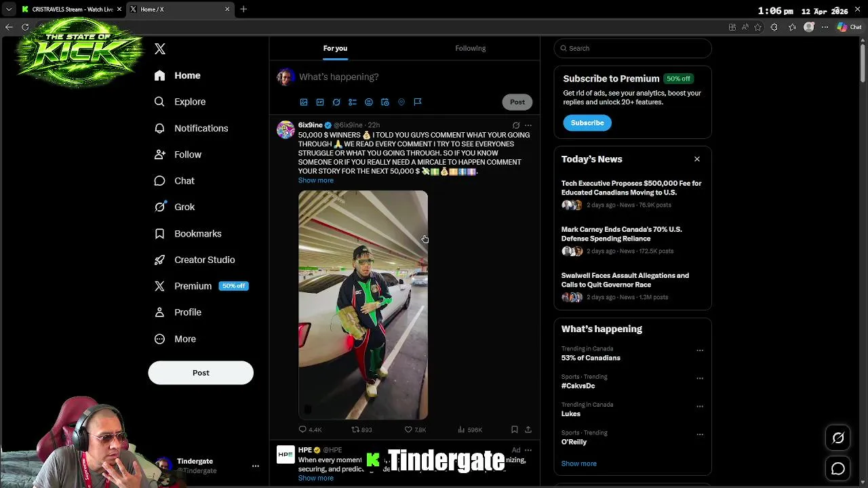Go to Home in the sidebar
The width and height of the screenshot is (868, 488).
point(178,75)
